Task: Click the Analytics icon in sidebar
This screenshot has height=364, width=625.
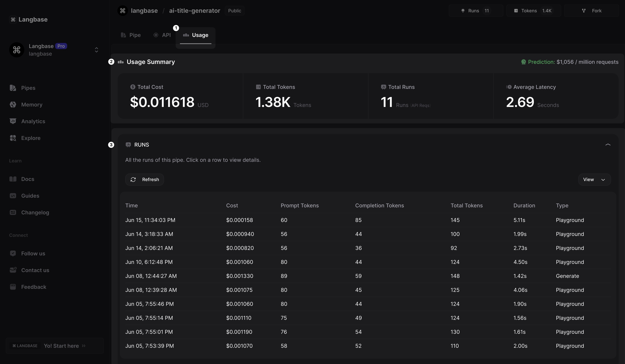Action: point(13,121)
